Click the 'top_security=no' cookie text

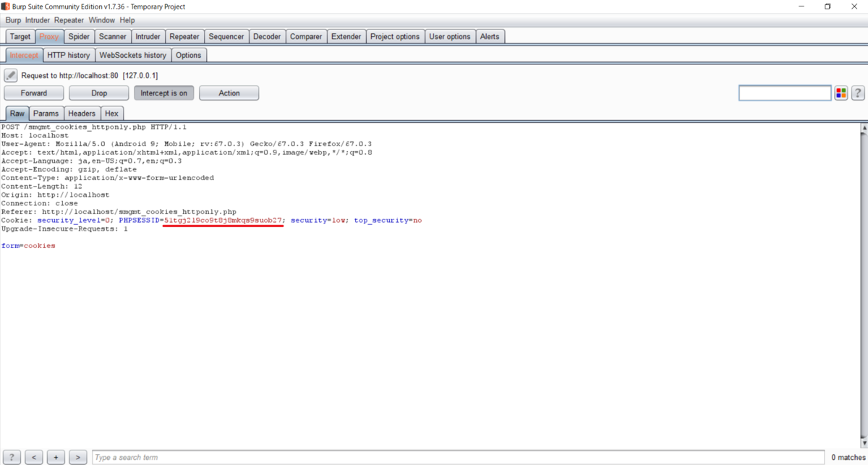click(x=388, y=220)
